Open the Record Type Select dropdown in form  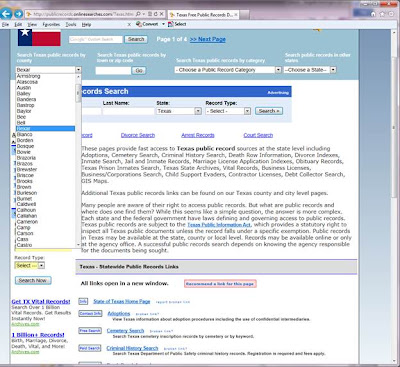(x=228, y=111)
